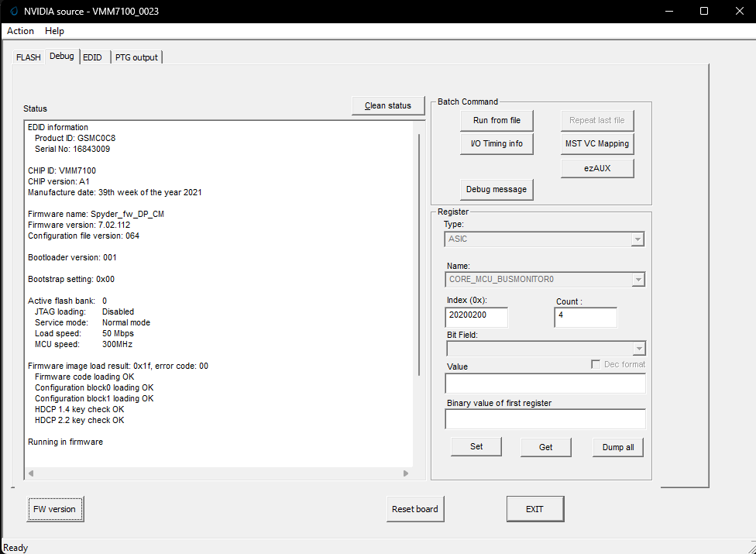
Task: Click the 'Firmware version: 7.02.112' line
Action: tap(79, 225)
